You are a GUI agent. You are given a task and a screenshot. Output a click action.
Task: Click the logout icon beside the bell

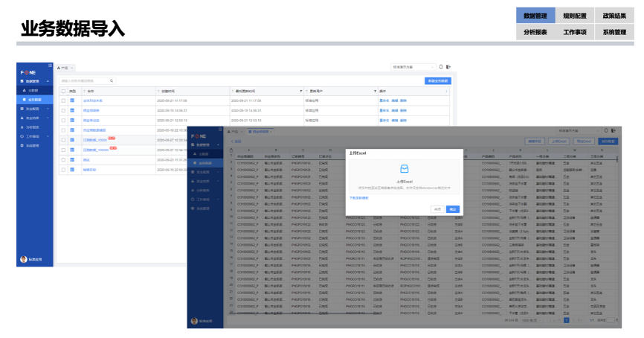tap(448, 66)
